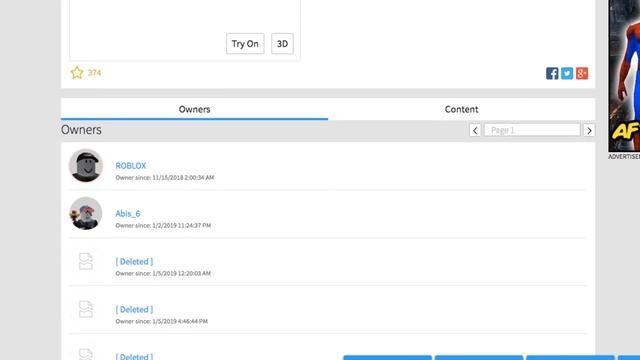The image size is (640, 360).
Task: Switch to the Content tab
Action: [x=462, y=109]
